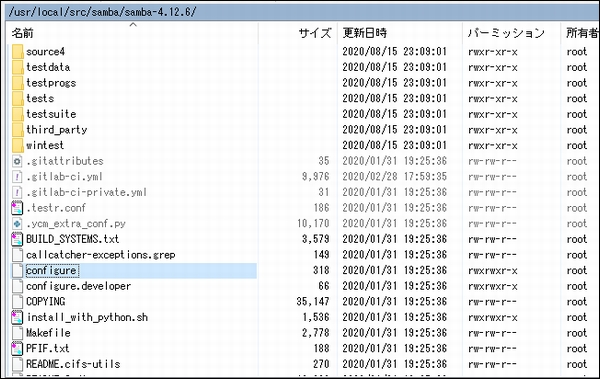The image size is (600, 379).
Task: Click the .gitlab-ci-private.yml file icon
Action: 17,192
